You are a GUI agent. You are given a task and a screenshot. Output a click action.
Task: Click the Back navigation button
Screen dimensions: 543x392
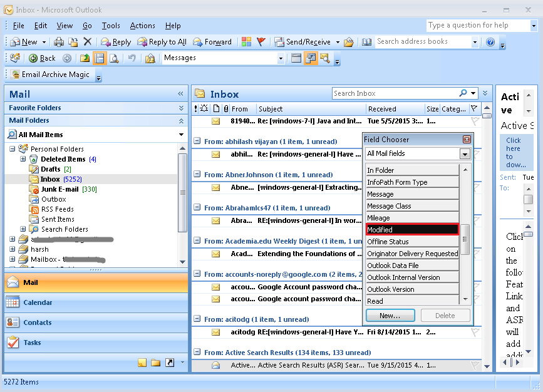(x=42, y=58)
